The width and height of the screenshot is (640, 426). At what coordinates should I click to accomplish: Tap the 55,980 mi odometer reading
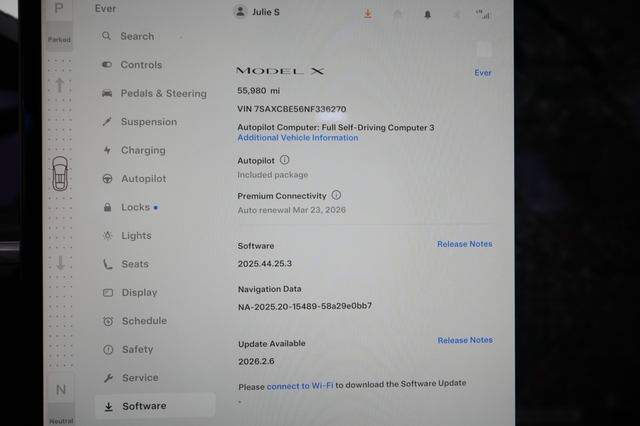point(259,91)
